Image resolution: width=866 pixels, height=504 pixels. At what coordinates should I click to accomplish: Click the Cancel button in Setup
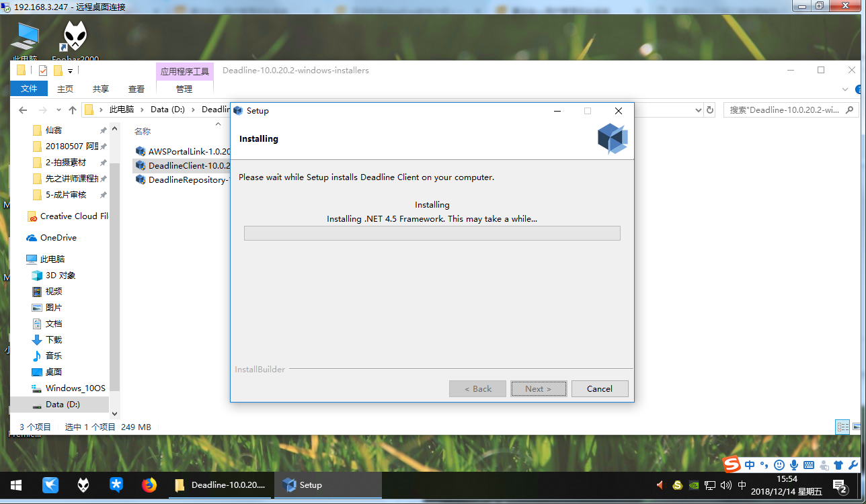[x=599, y=388]
